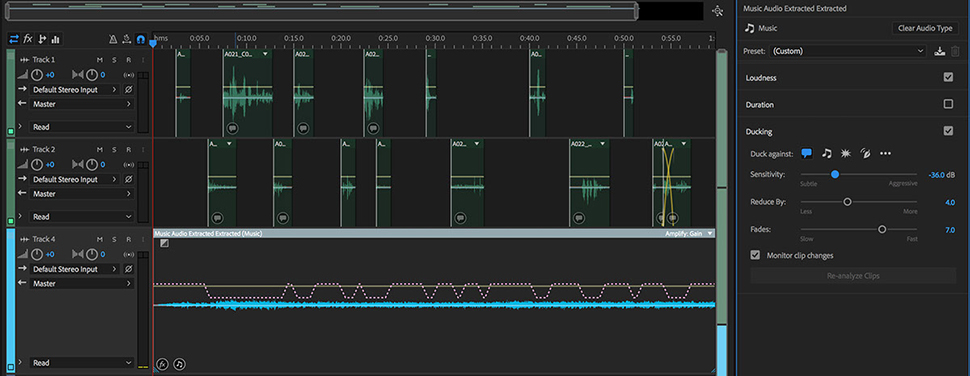
Task: Enable the Duration checkbox
Action: pos(948,104)
